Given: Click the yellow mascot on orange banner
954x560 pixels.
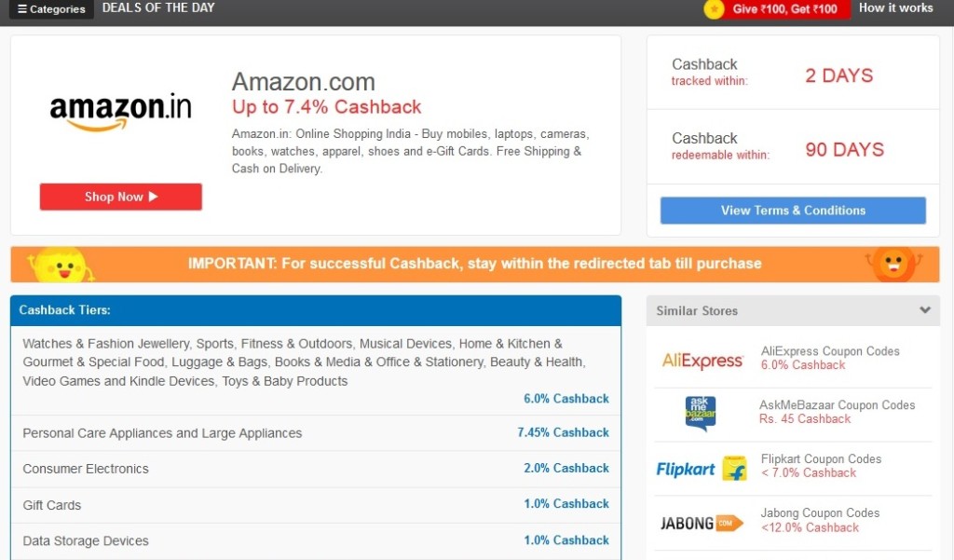Looking at the screenshot, I should pyautogui.click(x=61, y=265).
